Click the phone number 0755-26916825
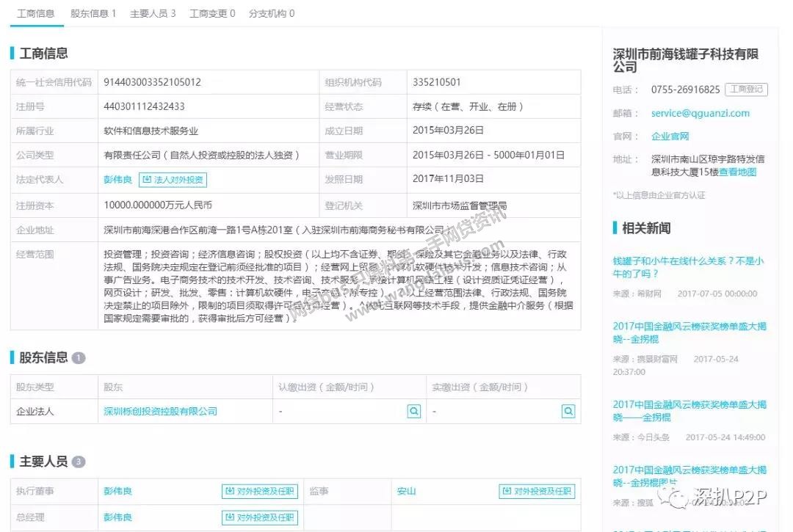This screenshot has width=793, height=532. 685,90
